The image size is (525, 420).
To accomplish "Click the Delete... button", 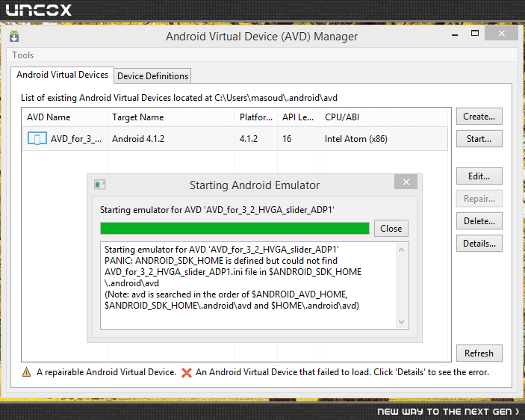I will click(x=479, y=221).
